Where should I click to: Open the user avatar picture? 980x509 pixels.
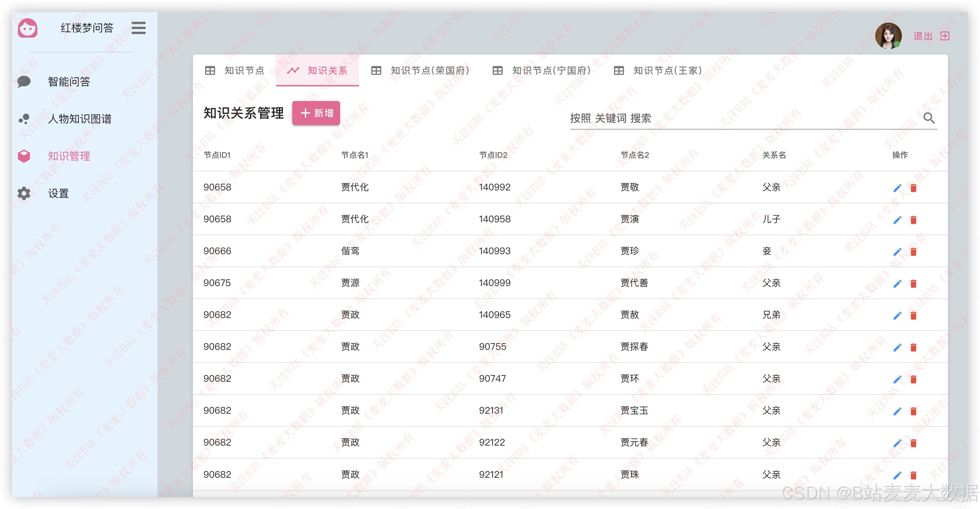(x=888, y=36)
